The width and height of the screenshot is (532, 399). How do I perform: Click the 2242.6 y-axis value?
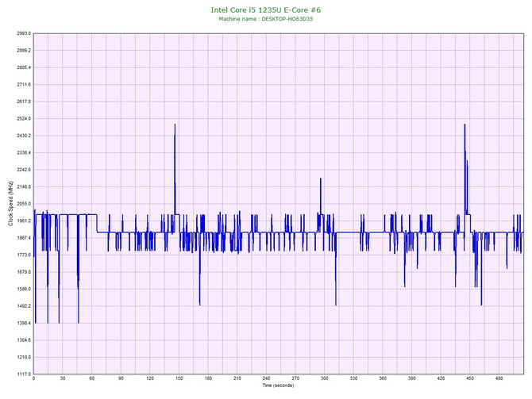click(x=24, y=170)
